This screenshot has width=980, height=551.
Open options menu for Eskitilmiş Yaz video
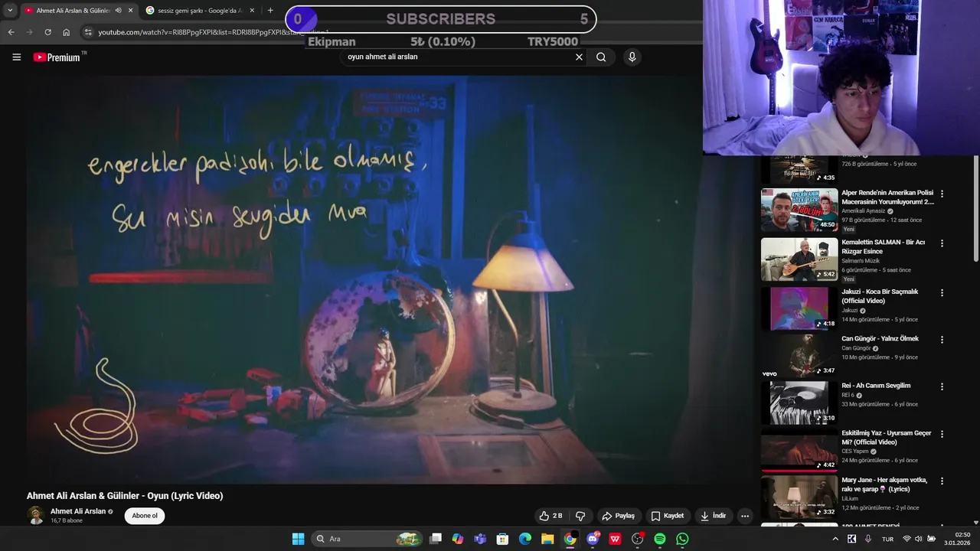942,435
